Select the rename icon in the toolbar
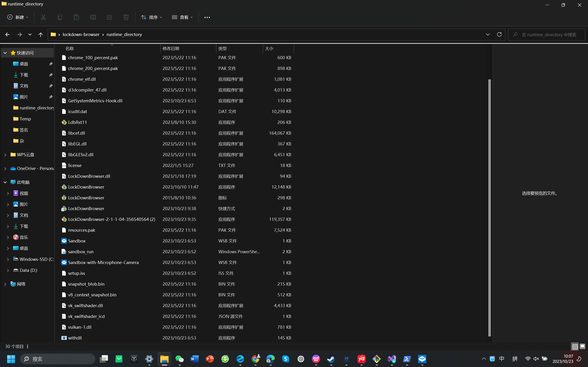Image resolution: width=588 pixels, height=367 pixels. coord(93,17)
